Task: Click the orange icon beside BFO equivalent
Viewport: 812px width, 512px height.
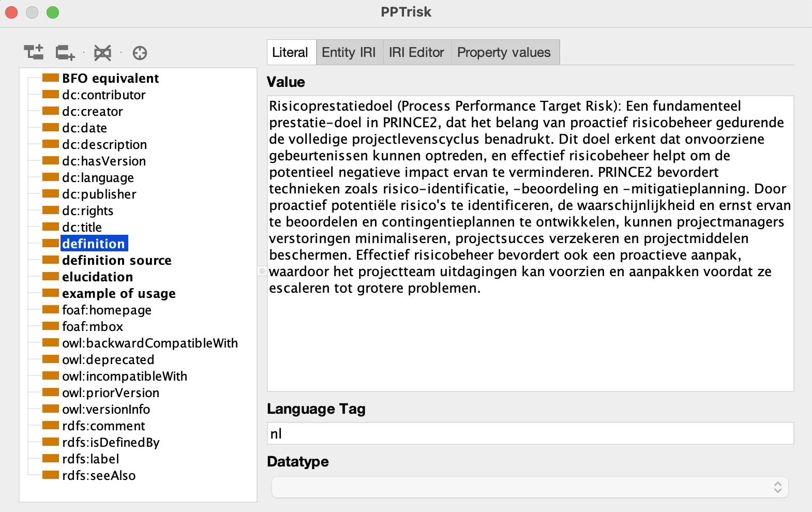Action: pos(51,78)
